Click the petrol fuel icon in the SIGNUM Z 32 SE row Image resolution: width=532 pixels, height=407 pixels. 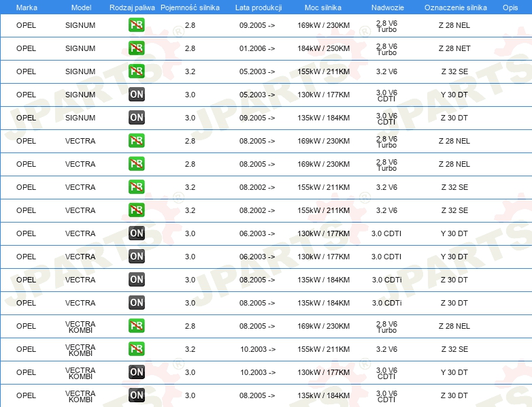pos(136,71)
